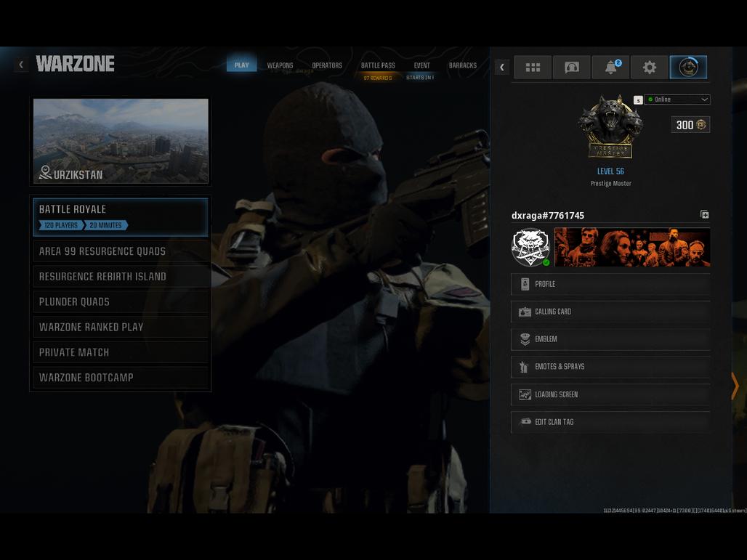The width and height of the screenshot is (747, 560).
Task: Open the Calling Card option
Action: tap(610, 312)
